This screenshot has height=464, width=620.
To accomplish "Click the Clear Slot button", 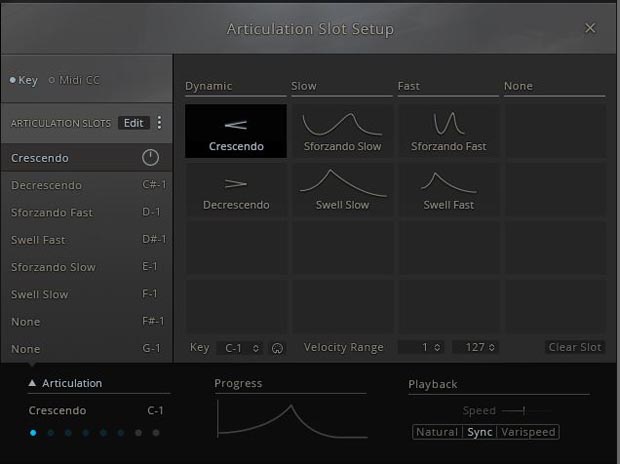I will point(575,348).
